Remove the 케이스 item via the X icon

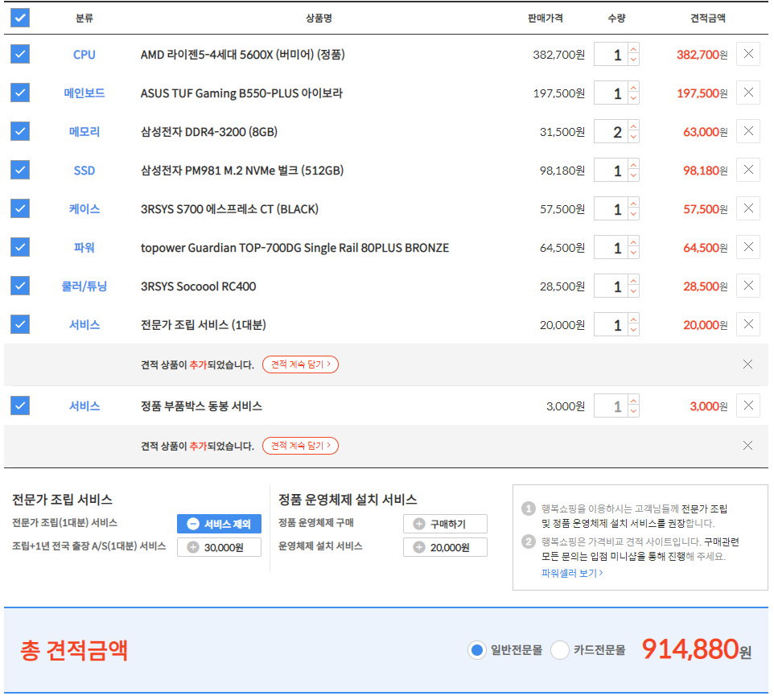pyautogui.click(x=747, y=208)
